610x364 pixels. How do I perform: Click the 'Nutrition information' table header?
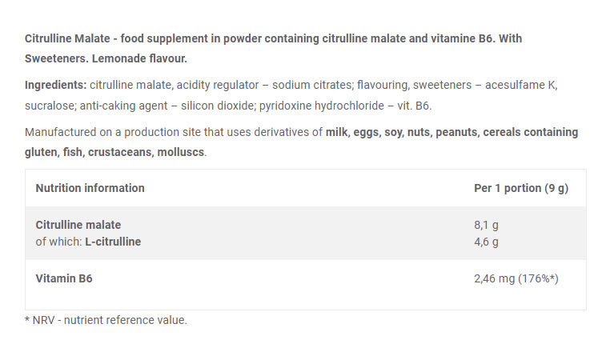[90, 188]
